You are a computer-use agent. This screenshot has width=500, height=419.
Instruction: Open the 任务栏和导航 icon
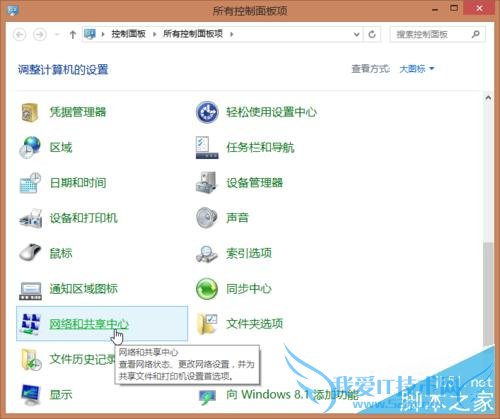coord(207,147)
